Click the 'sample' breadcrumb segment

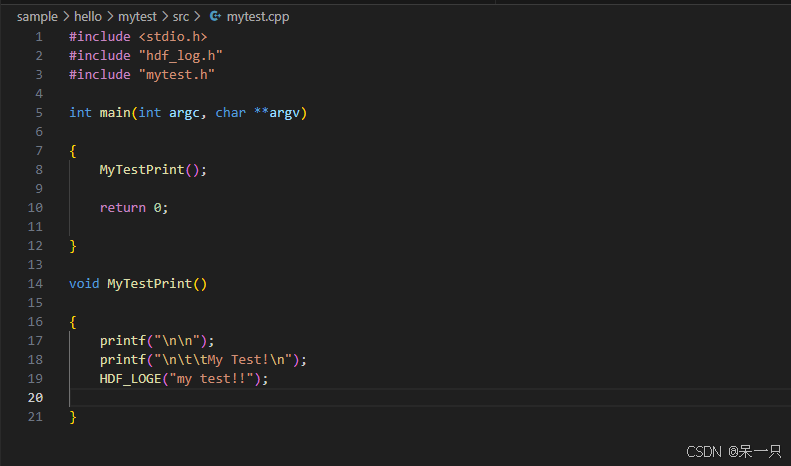pos(37,17)
